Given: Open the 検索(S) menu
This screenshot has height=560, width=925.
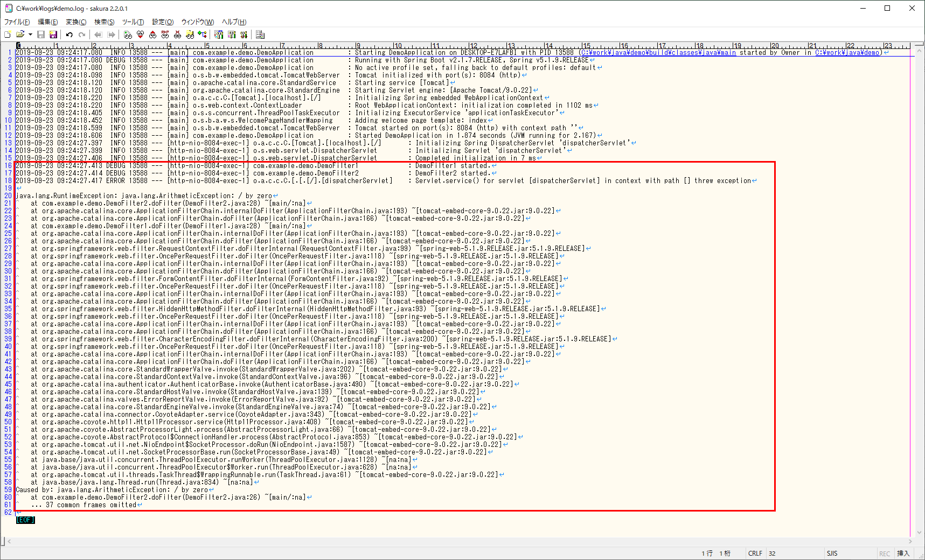Looking at the screenshot, I should tap(105, 22).
